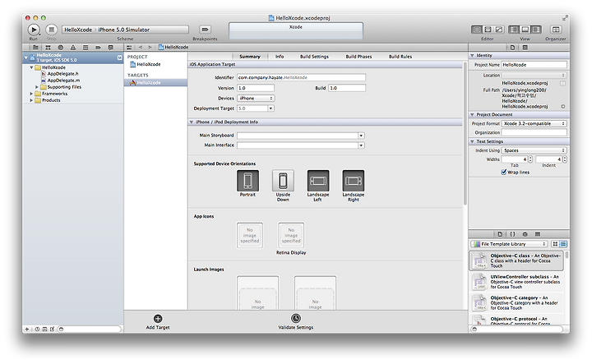Viewport: 592px width, 364px height.
Task: Open the File Template Library dropdown
Action: point(509,244)
